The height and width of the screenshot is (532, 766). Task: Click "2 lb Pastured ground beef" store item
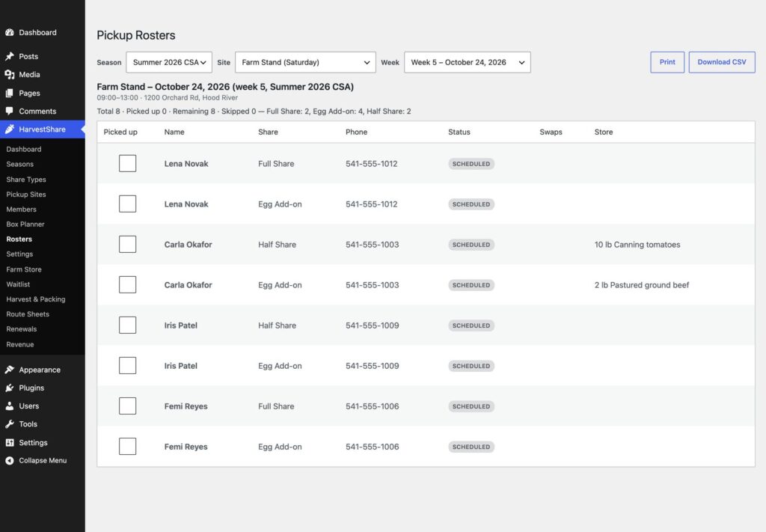tap(641, 285)
